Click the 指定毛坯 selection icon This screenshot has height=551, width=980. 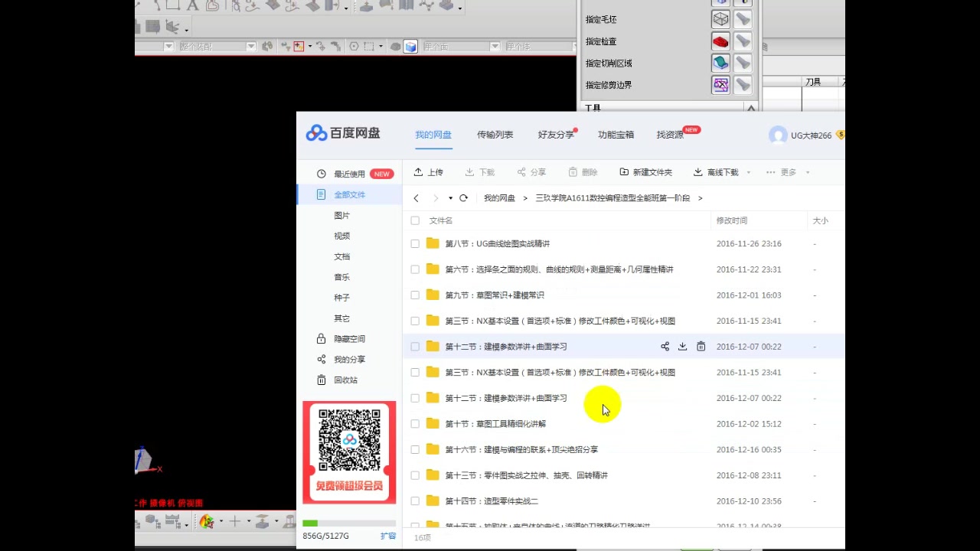720,18
